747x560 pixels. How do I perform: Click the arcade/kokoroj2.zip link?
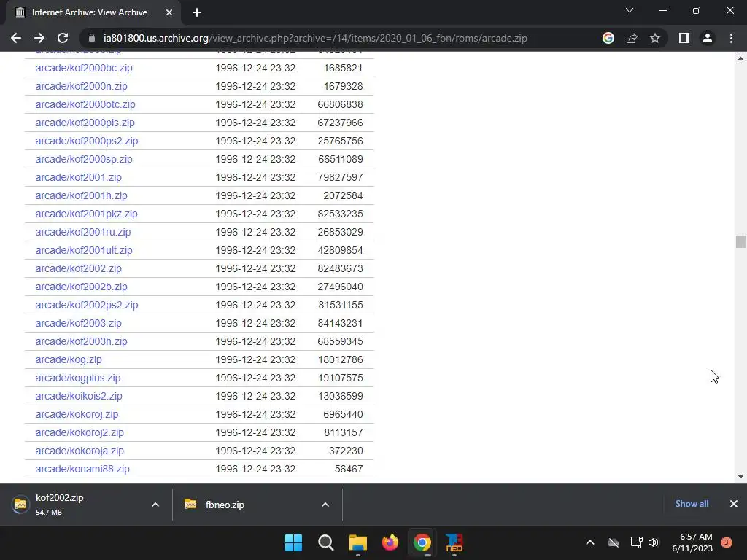pyautogui.click(x=80, y=432)
